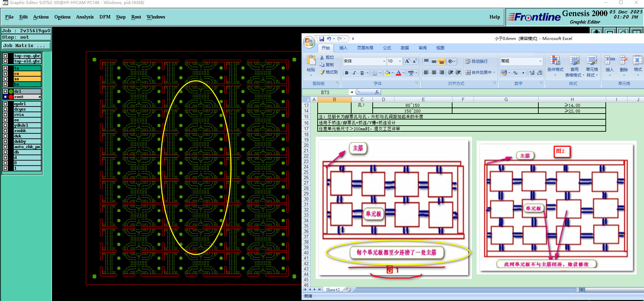Screen dimensions: 644x301
Task: Click the Job Matrix ... button
Action: click(x=26, y=45)
